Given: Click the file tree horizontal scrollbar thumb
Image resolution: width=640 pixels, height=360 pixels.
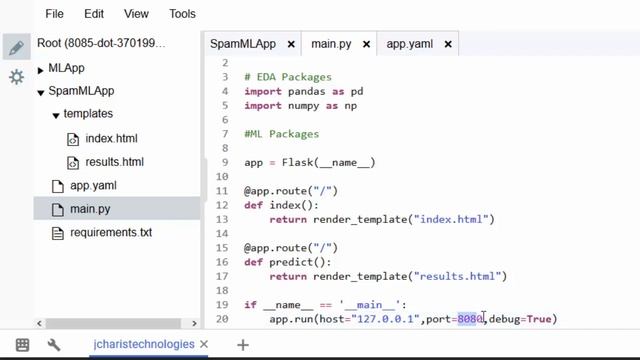Looking at the screenshot, I should tap(113, 323).
